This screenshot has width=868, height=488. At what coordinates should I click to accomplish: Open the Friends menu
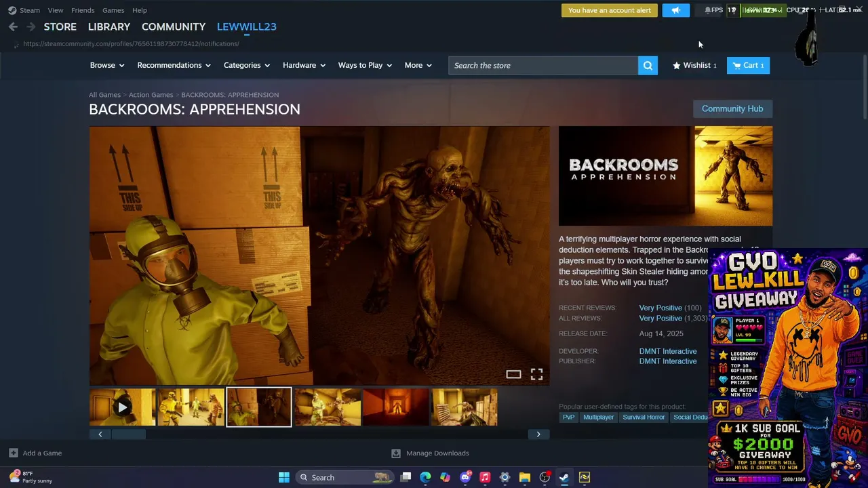[83, 10]
